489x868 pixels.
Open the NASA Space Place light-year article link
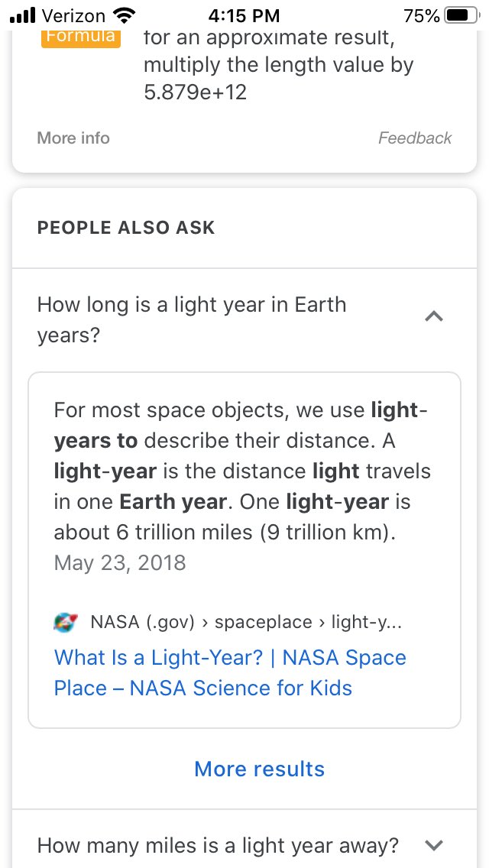pos(230,672)
